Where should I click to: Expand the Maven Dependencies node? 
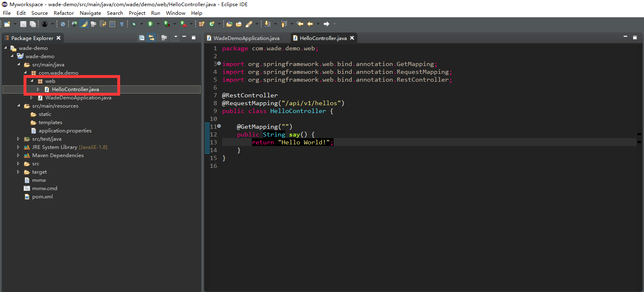(18, 155)
